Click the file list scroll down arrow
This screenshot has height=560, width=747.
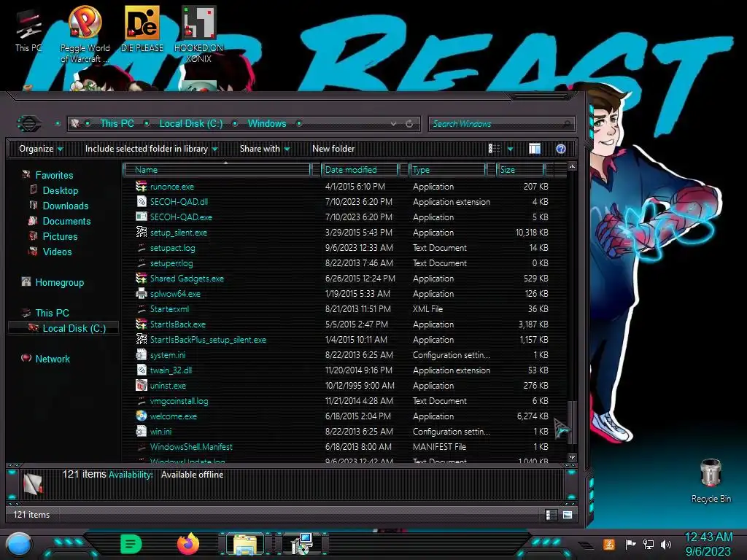point(572,458)
